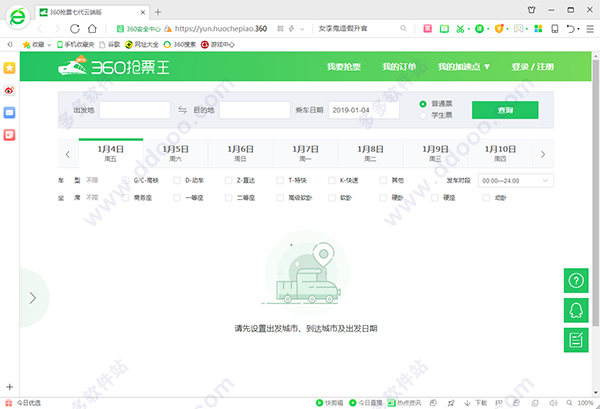Open the browser hamburger main menu
Screen dimensions: 600x409
point(590,29)
